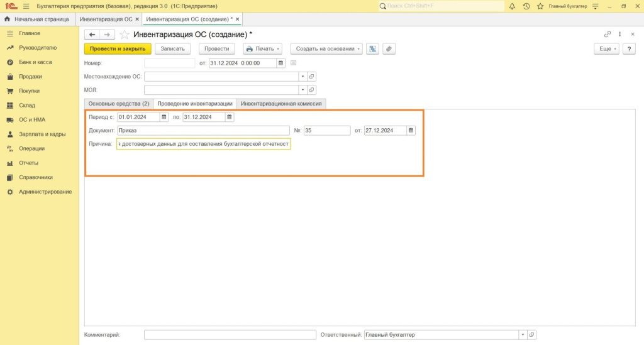This screenshot has width=644, height=345.
Task: Open the 'Местонахождение ОС' item card button
Action: (312, 76)
